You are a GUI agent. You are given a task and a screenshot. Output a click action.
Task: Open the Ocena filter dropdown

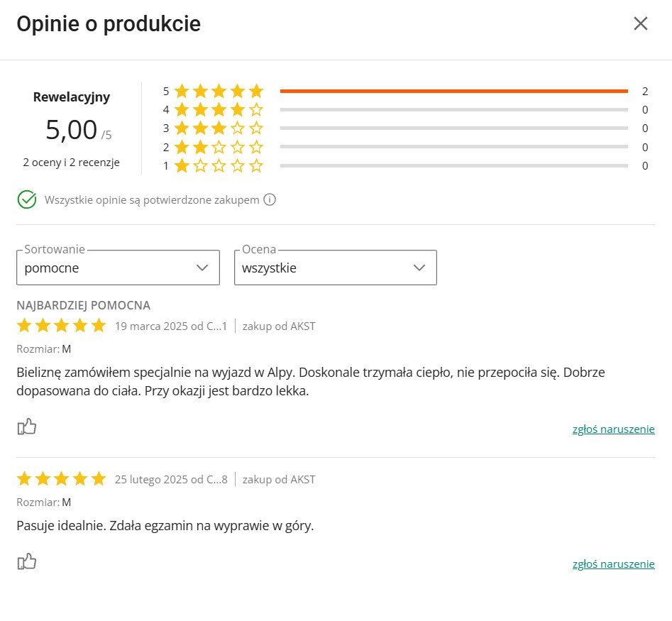point(335,268)
